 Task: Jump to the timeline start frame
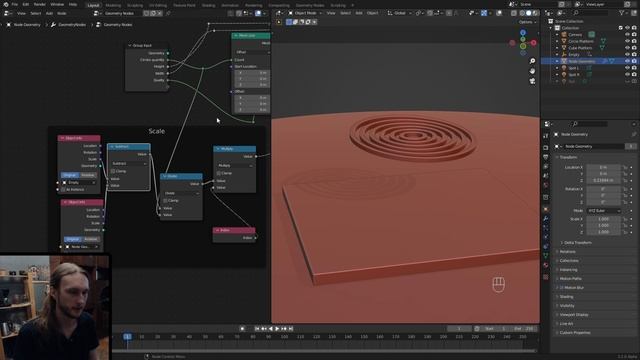(x=257, y=329)
